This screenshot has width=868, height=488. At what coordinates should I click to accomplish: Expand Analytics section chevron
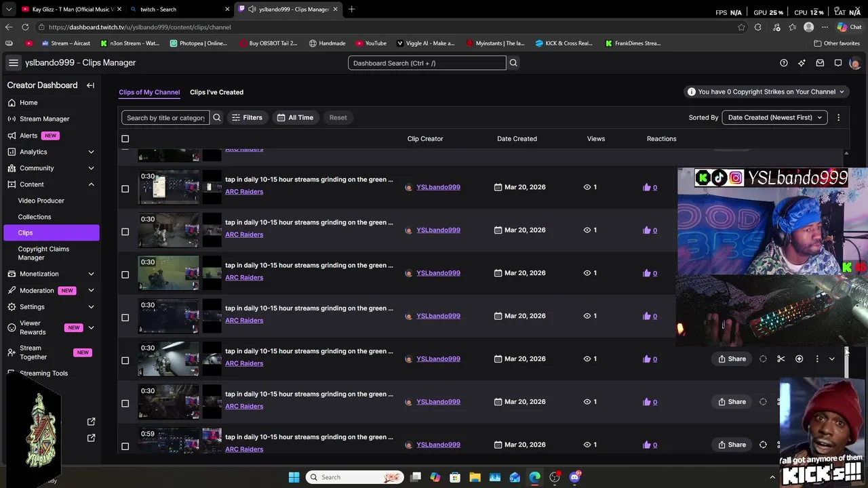click(91, 152)
